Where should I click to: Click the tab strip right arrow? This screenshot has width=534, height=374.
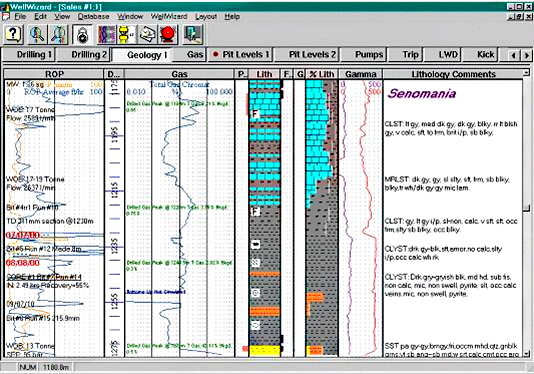[527, 55]
